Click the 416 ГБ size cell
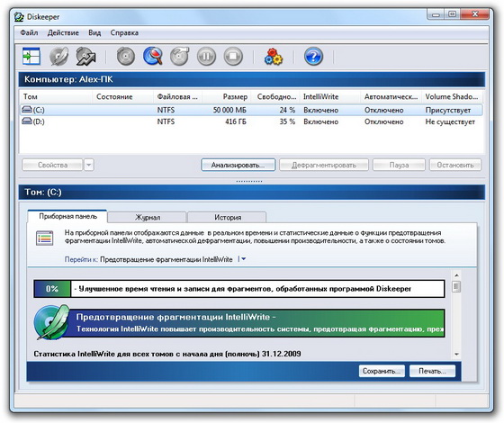 (x=236, y=121)
